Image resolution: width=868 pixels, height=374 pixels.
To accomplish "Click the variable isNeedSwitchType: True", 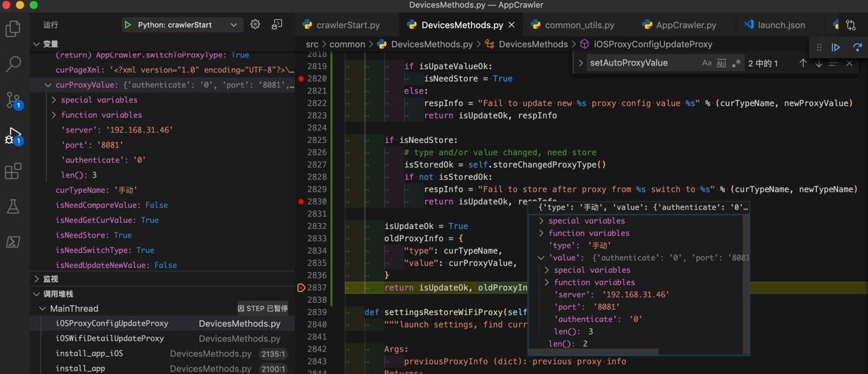I will pos(105,250).
